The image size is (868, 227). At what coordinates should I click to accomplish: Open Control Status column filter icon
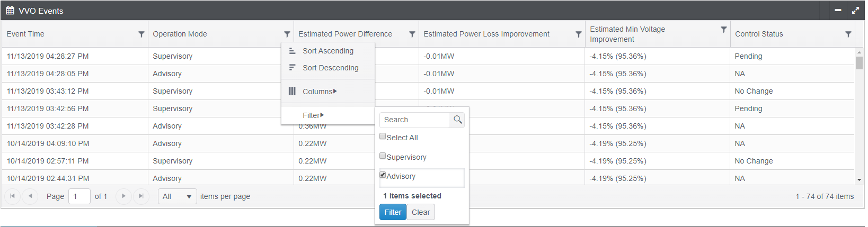pos(848,34)
